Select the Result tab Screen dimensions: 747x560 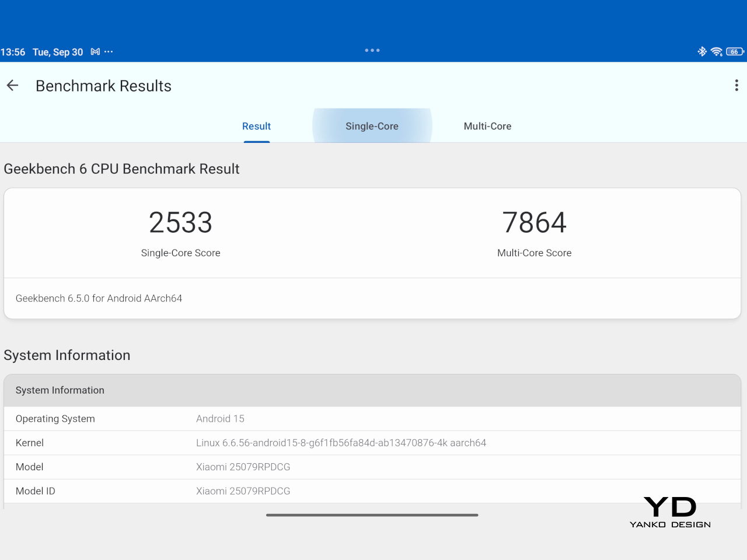coord(256,126)
